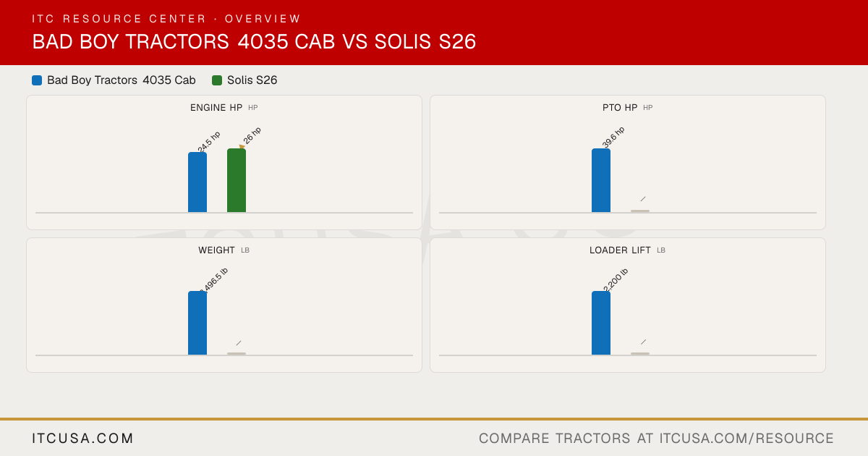Viewport: 868px width, 456px height.
Task: Open the ITCUSA.COM footer link
Action: [x=83, y=439]
